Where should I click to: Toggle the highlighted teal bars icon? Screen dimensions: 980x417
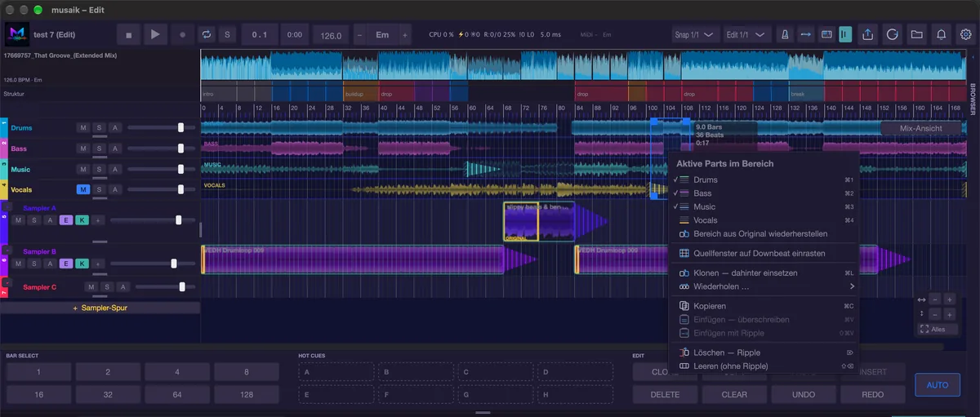(845, 35)
